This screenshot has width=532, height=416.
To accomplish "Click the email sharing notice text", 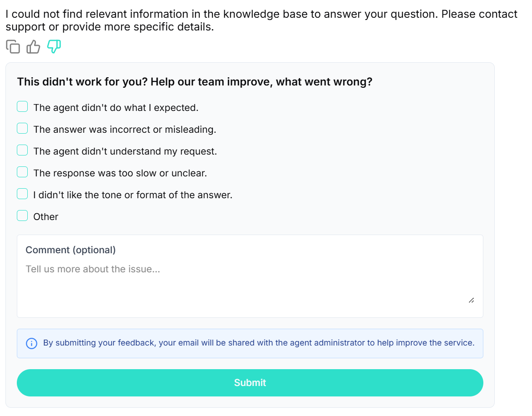I will tap(259, 343).
